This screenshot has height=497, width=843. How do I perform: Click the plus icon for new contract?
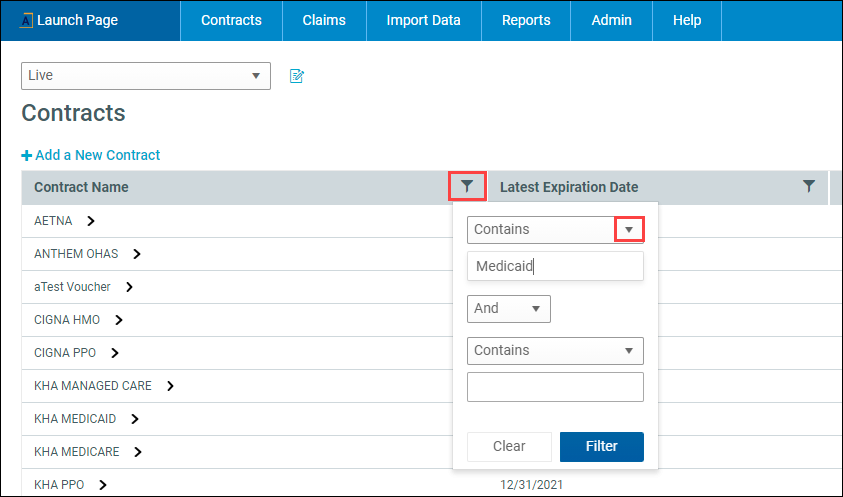[x=27, y=155]
